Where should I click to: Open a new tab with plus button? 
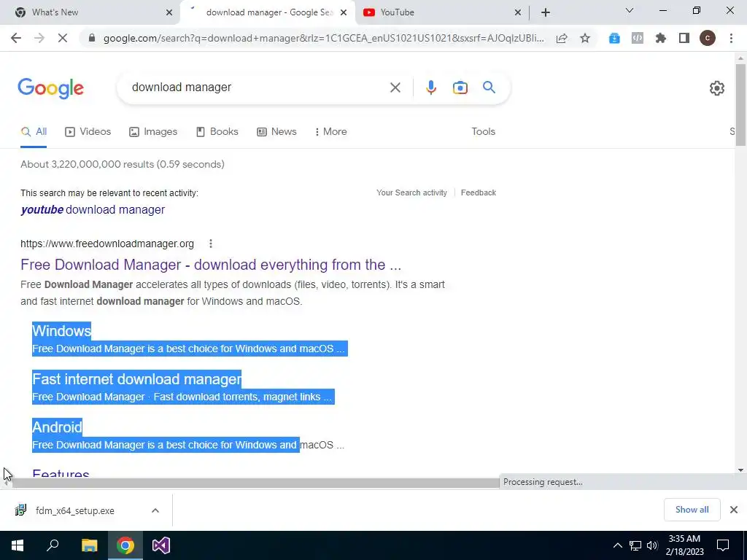pos(546,12)
